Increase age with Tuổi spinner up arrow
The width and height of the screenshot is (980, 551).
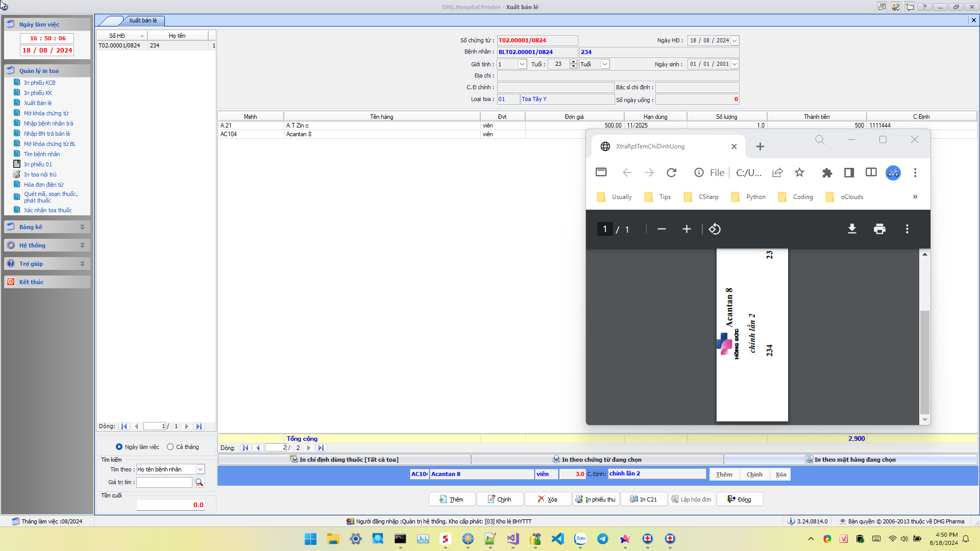click(573, 62)
